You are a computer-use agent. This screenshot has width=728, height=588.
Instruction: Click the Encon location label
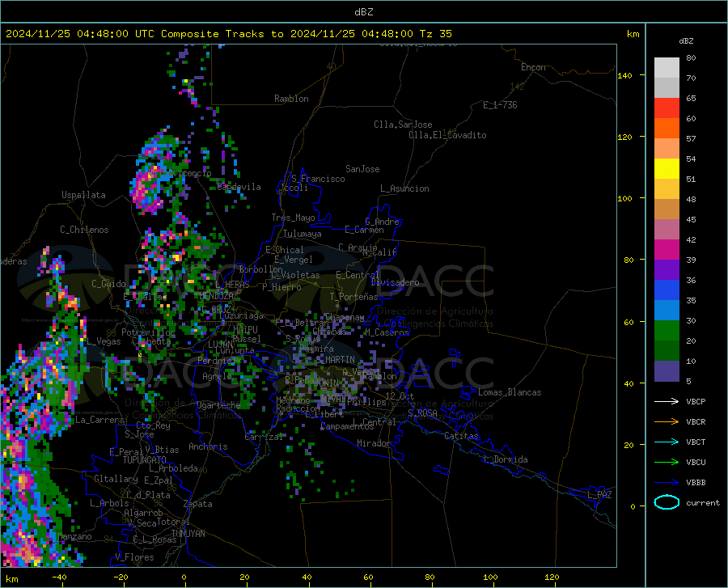click(x=533, y=67)
